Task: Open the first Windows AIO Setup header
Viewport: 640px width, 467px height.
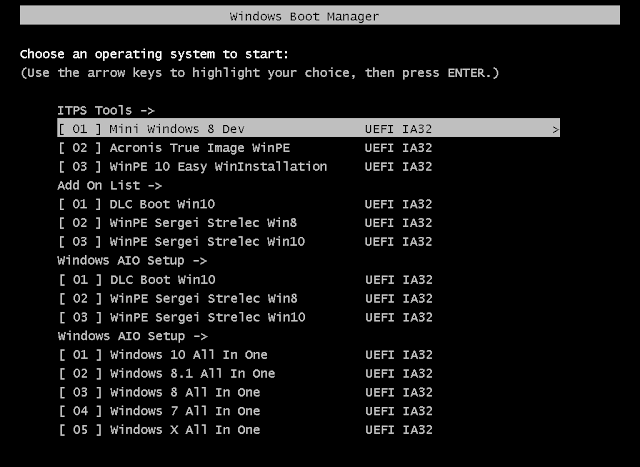Action: click(x=132, y=260)
